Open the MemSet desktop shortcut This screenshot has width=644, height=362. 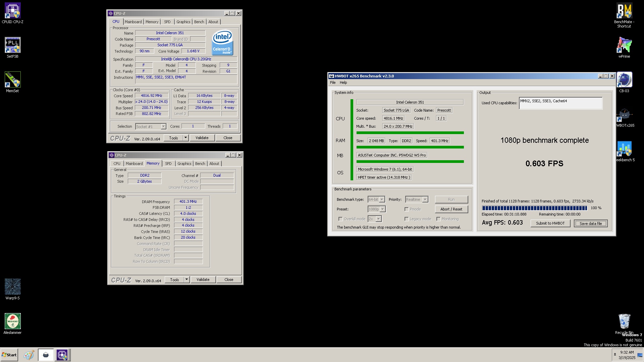12,82
